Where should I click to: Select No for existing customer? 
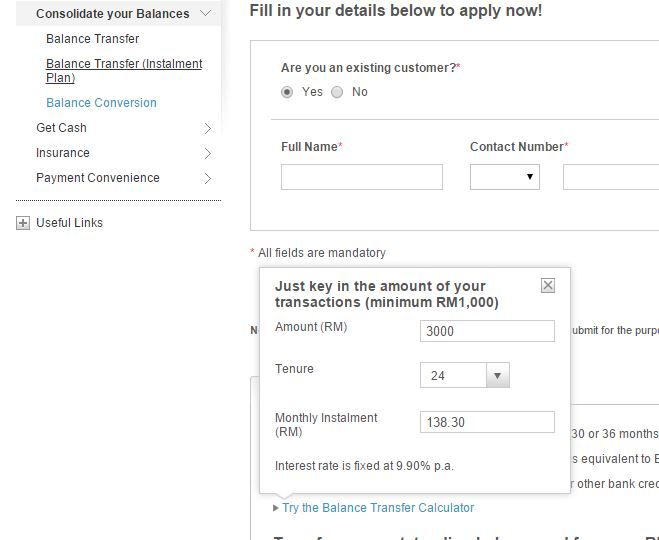(337, 92)
